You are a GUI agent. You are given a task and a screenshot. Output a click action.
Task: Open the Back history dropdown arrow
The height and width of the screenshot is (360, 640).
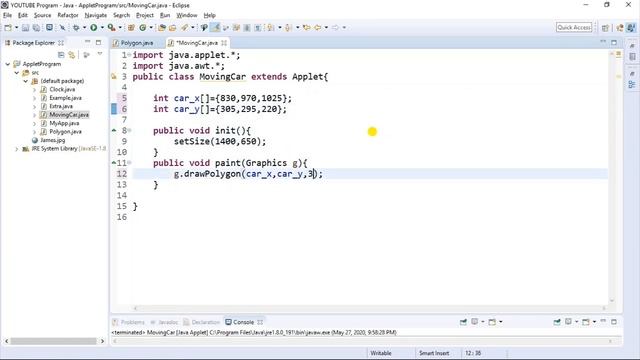pos(326,27)
